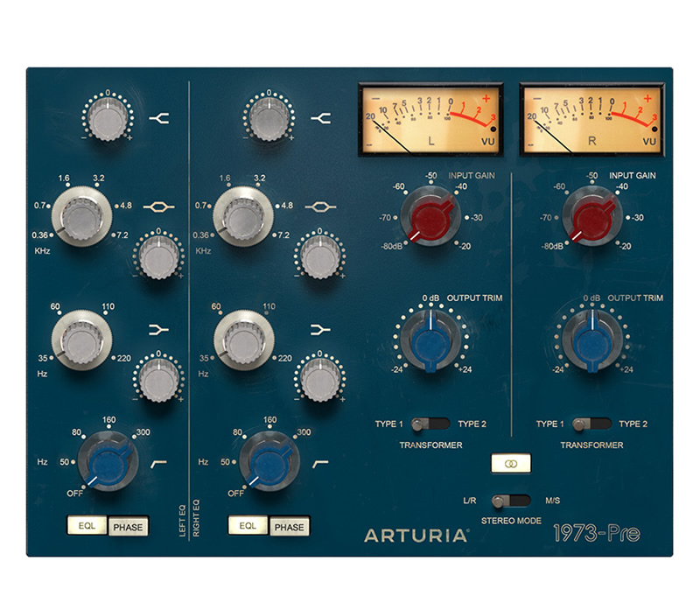
Task: Click the 60 mark on Right EQ low frequency
Action: click(x=215, y=306)
